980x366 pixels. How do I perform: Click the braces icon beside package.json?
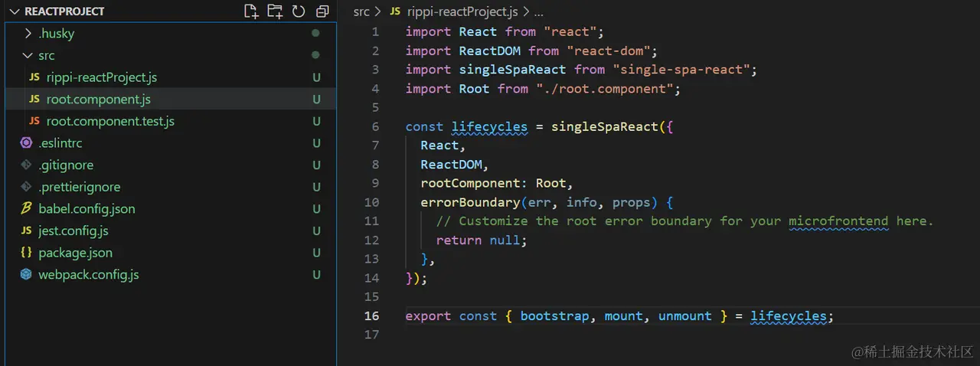coord(26,253)
